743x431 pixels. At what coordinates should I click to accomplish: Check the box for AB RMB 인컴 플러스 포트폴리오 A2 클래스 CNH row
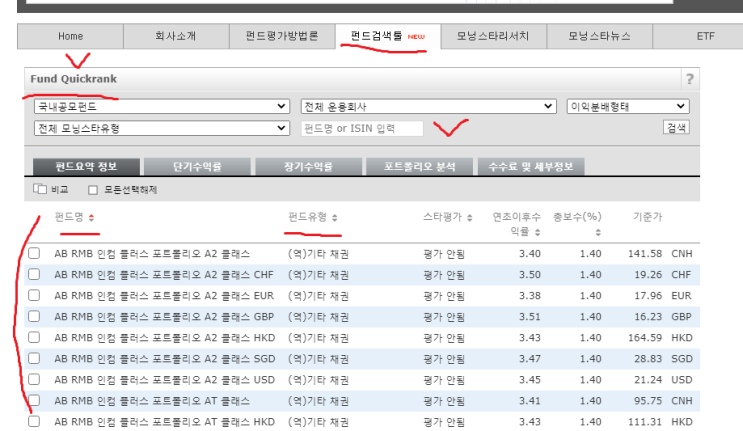coord(34,253)
